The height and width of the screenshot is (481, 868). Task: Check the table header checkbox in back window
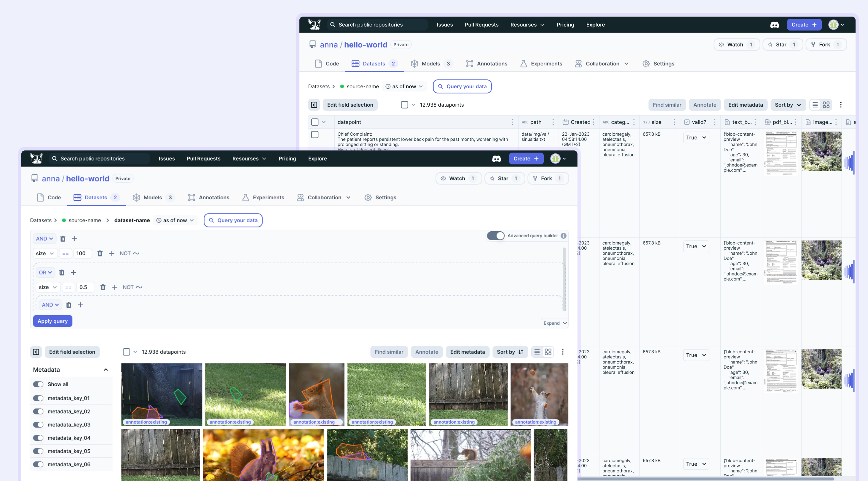[315, 122]
